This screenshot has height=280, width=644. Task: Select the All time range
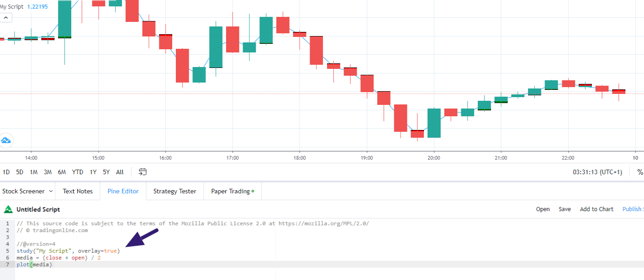tap(120, 172)
